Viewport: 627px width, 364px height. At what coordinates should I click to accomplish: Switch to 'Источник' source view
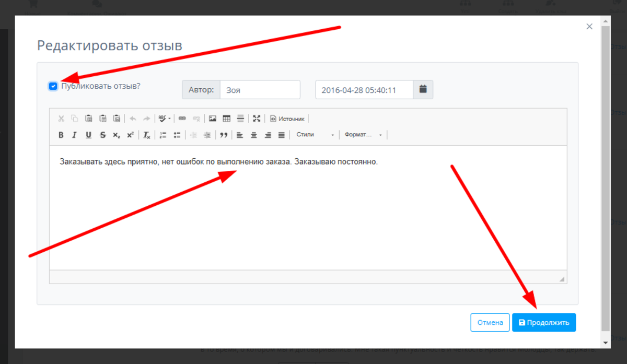coord(287,119)
